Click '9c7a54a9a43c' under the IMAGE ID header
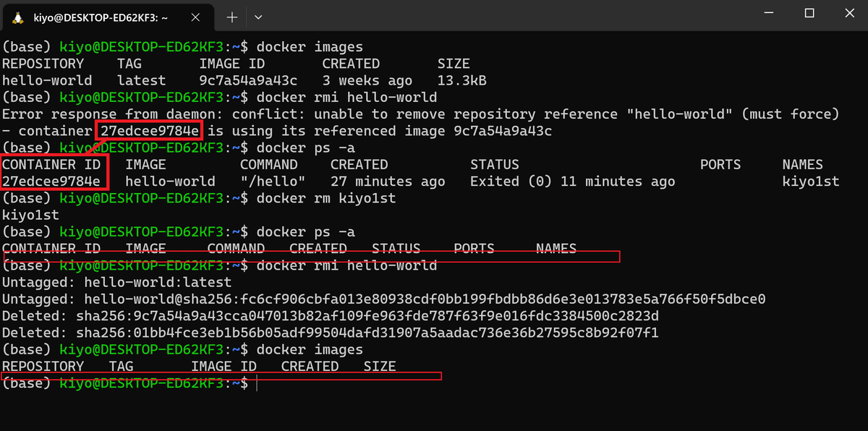The image size is (868, 431). pyautogui.click(x=248, y=80)
